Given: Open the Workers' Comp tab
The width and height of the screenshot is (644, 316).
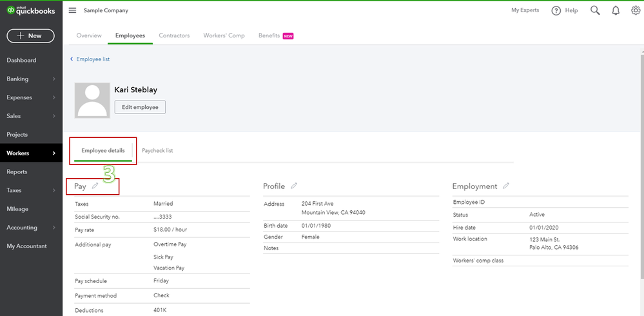Looking at the screenshot, I should 224,35.
